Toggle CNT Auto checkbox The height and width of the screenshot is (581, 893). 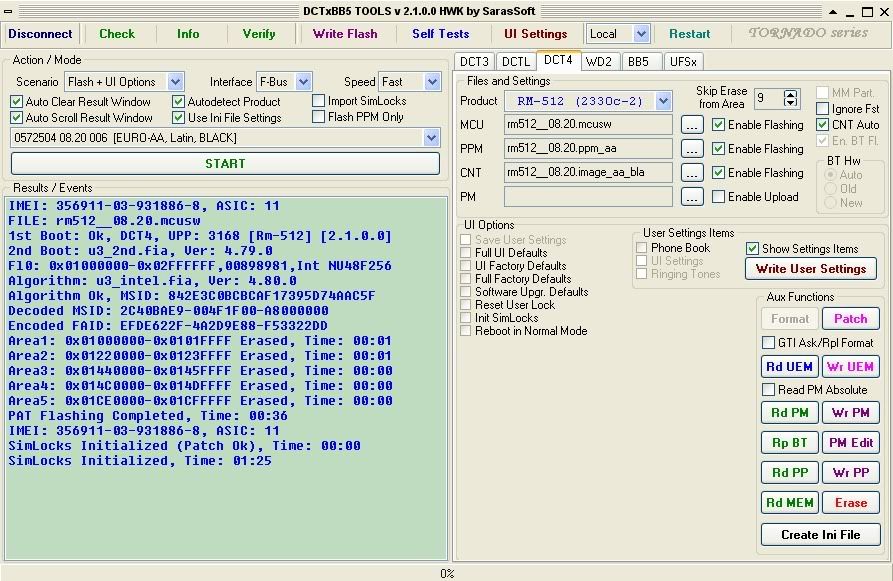click(822, 124)
